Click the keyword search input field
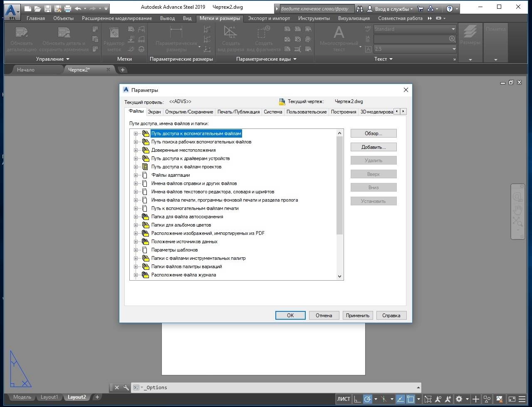This screenshot has width=532, height=407. click(x=317, y=9)
